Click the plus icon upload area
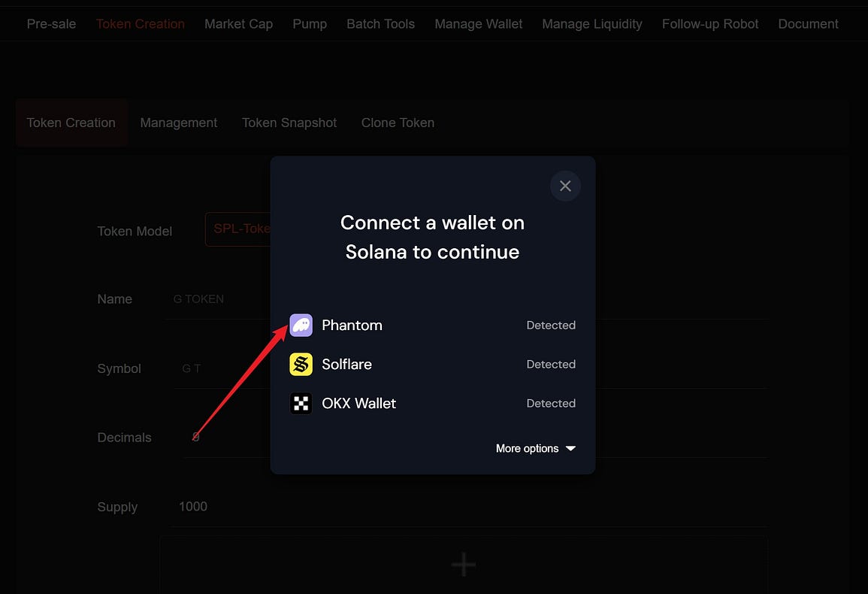 [x=464, y=564]
